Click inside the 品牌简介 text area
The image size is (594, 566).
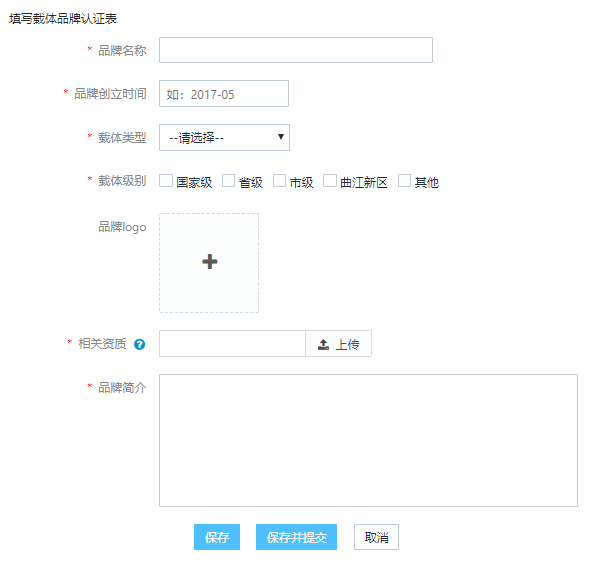[368, 441]
